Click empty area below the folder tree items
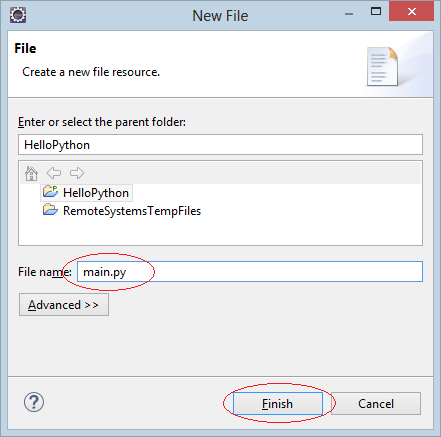Image resolution: width=441 pixels, height=437 pixels. (220, 232)
